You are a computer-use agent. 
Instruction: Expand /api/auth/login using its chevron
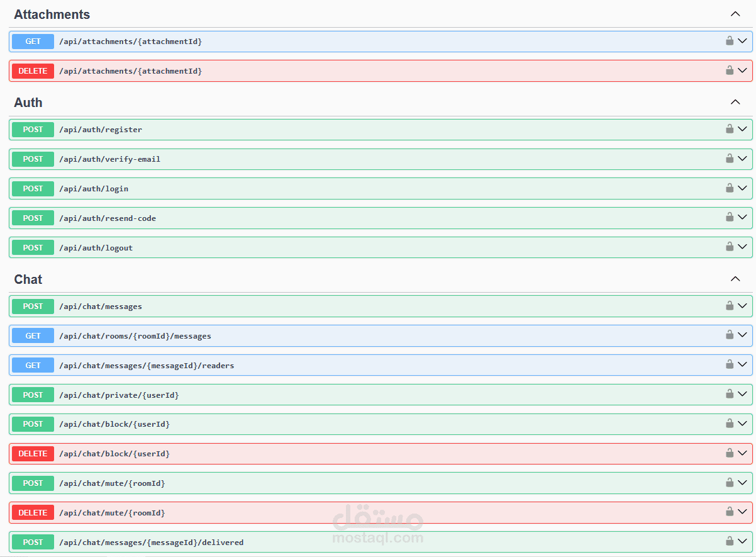pos(743,188)
